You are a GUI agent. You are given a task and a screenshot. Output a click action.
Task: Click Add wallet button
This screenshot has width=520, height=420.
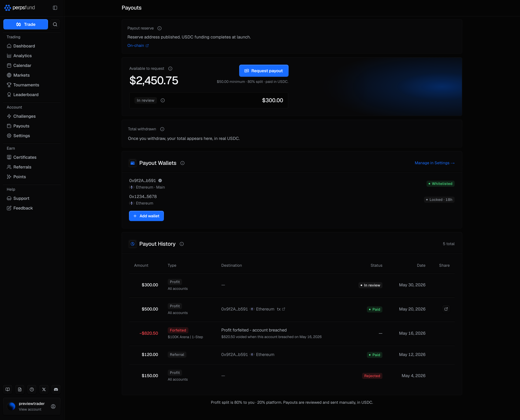(146, 216)
